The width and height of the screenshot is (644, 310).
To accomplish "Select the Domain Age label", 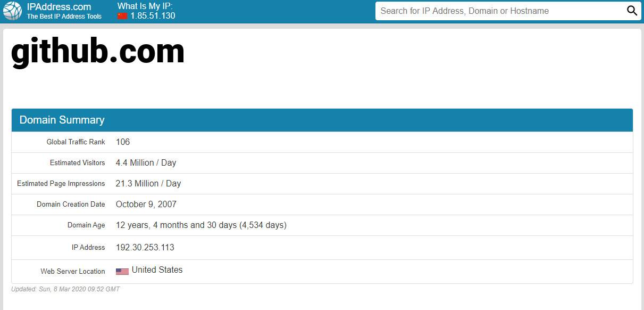I will (x=86, y=225).
